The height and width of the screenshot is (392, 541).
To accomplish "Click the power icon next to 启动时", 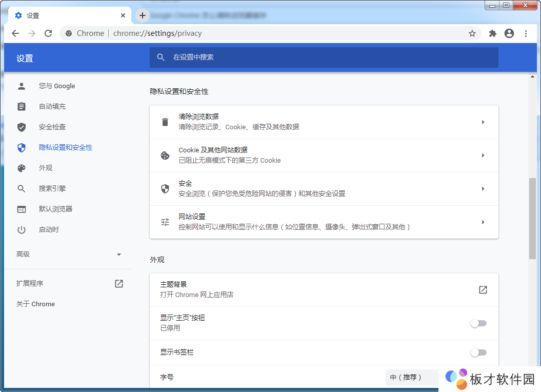I will point(21,229).
